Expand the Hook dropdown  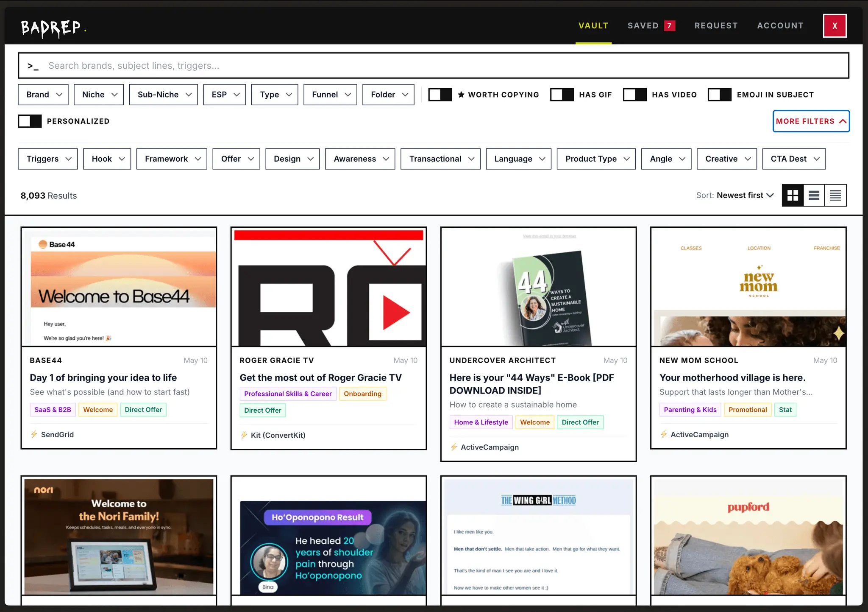[x=107, y=159]
